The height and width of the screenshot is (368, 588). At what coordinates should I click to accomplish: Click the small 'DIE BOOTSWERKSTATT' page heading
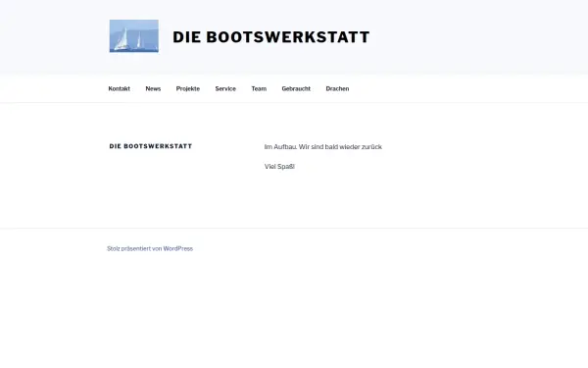tap(151, 146)
